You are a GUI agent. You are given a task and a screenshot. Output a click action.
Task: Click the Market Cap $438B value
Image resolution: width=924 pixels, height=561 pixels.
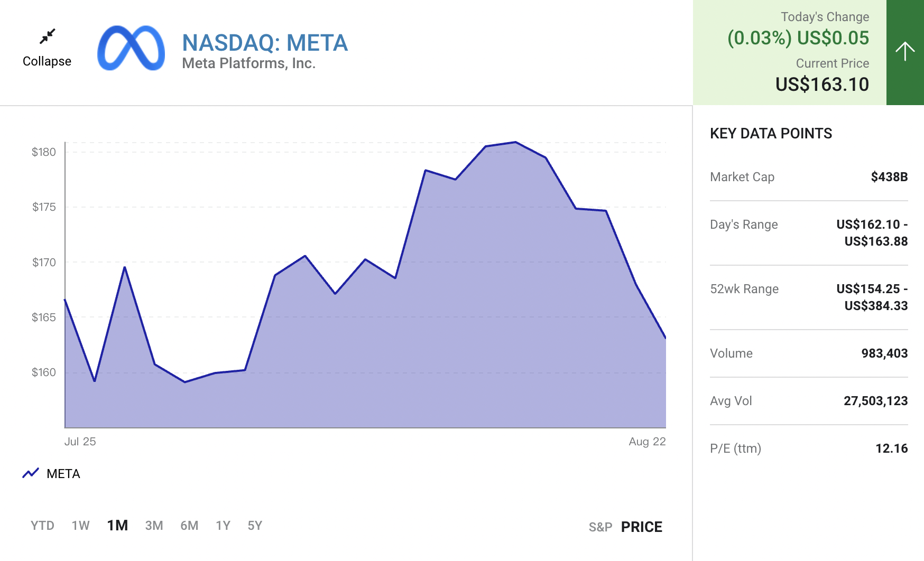coord(889,177)
